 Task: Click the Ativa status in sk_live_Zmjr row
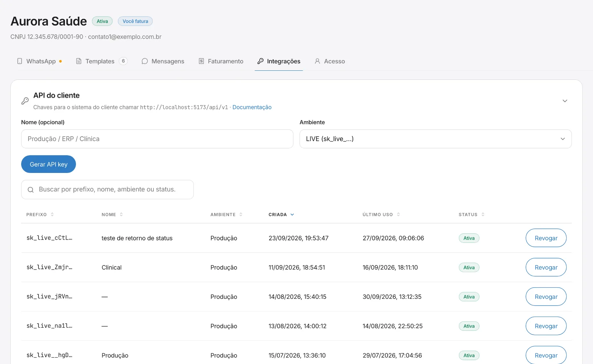469,267
